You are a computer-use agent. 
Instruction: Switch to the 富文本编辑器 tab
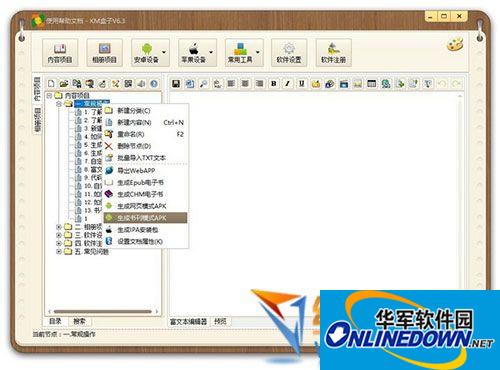pos(189,321)
